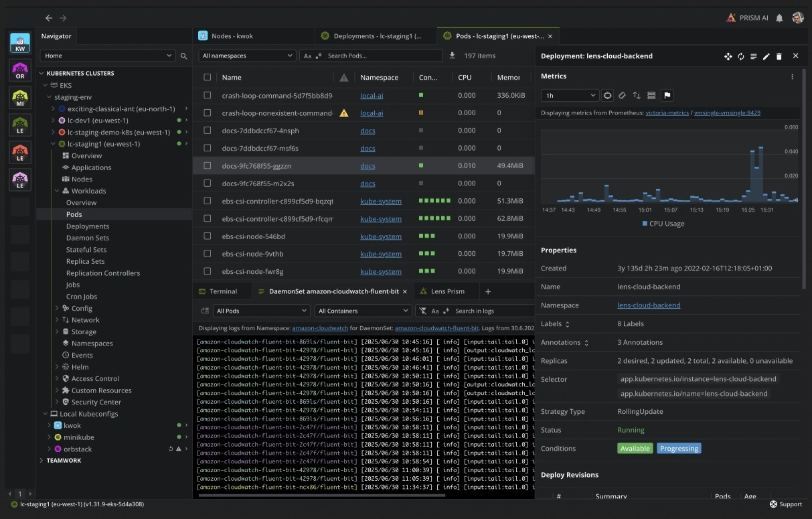Switch to network metrics arrows icon
Viewport: 812px width, 519px height.
tap(637, 96)
